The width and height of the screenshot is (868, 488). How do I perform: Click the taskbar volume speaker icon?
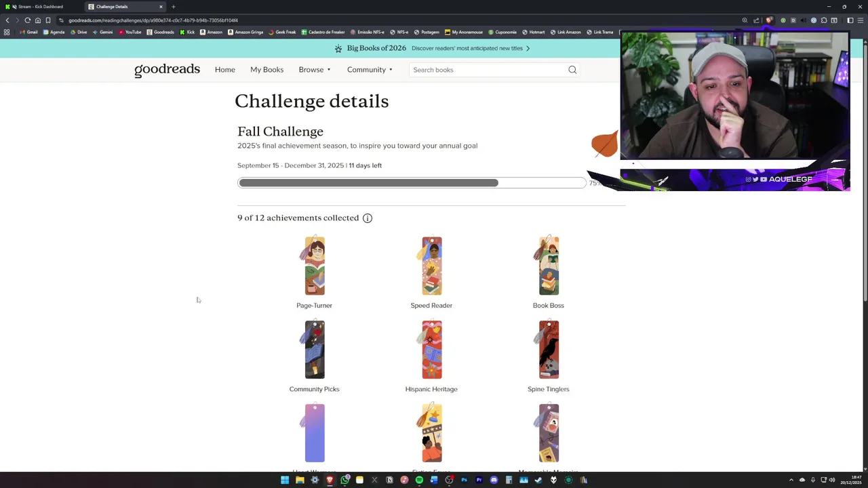[x=832, y=480]
